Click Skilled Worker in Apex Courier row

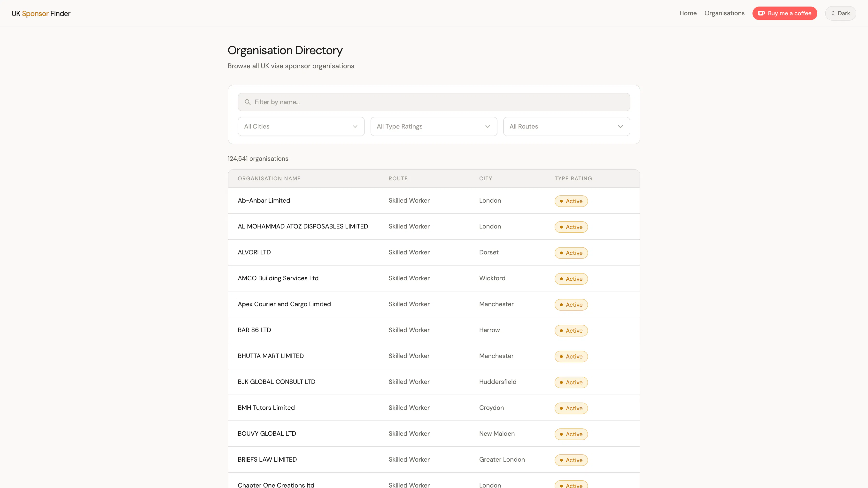click(409, 304)
